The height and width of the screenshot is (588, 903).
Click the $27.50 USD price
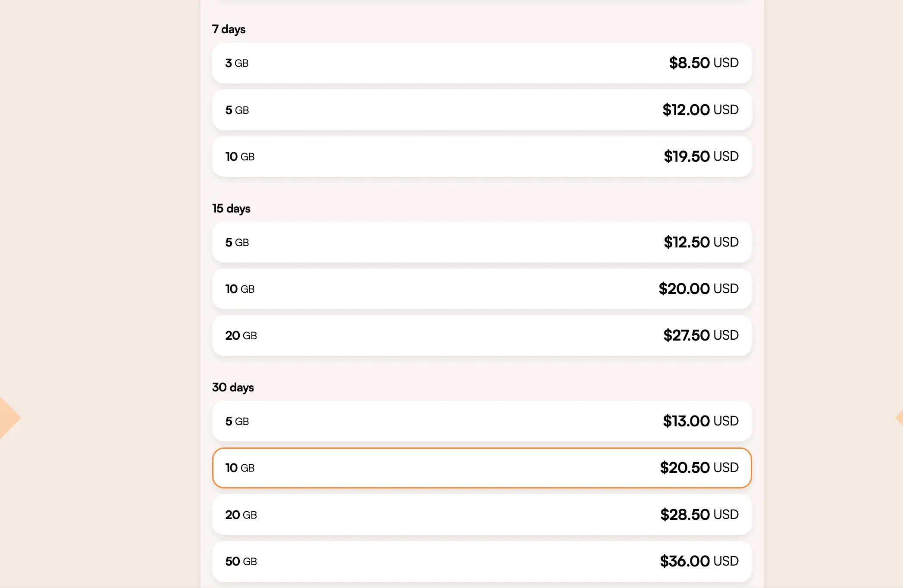pos(701,335)
